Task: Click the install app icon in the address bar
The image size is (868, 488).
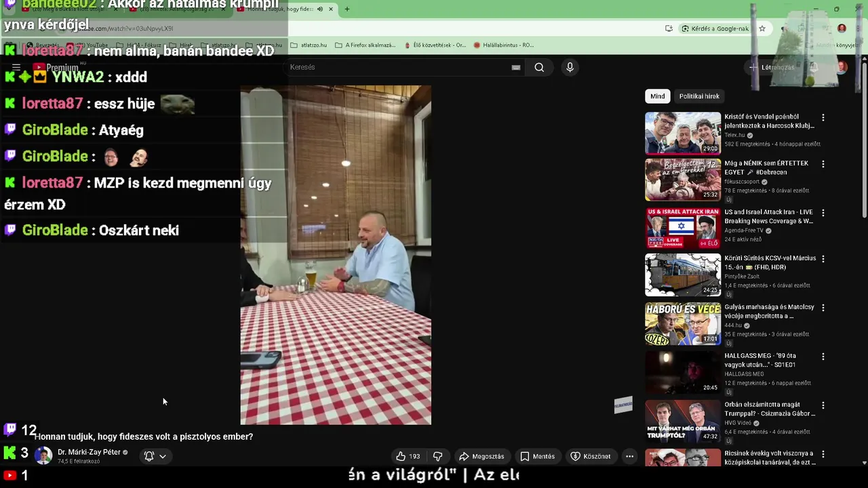Action: [669, 28]
